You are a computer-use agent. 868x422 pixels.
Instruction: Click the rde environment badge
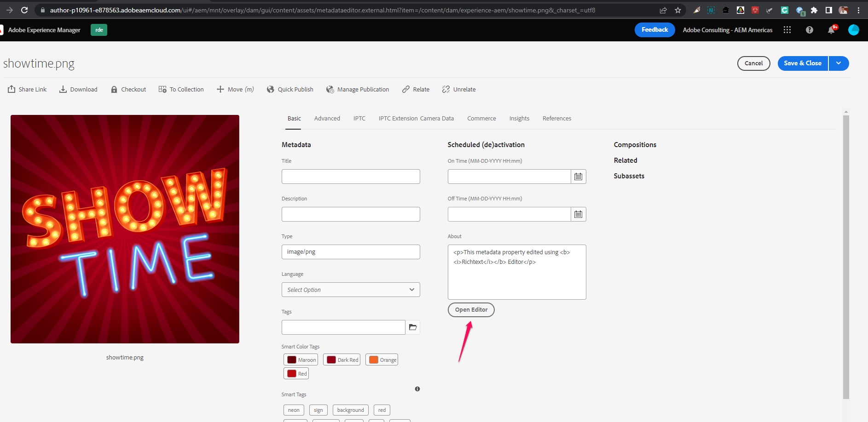pos(99,30)
